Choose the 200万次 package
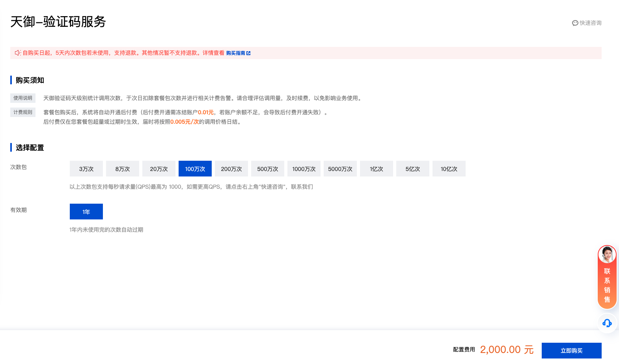 tap(231, 169)
